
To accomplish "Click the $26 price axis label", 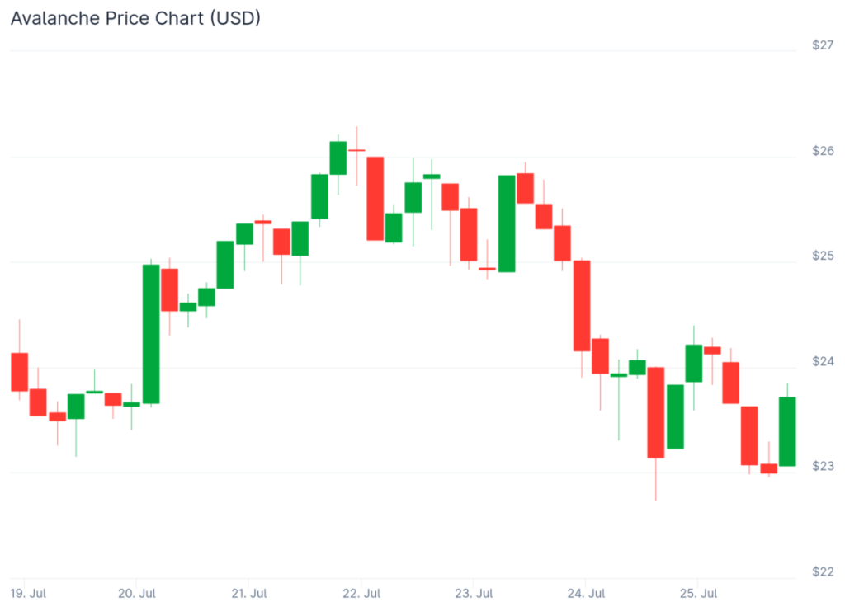I will [822, 151].
